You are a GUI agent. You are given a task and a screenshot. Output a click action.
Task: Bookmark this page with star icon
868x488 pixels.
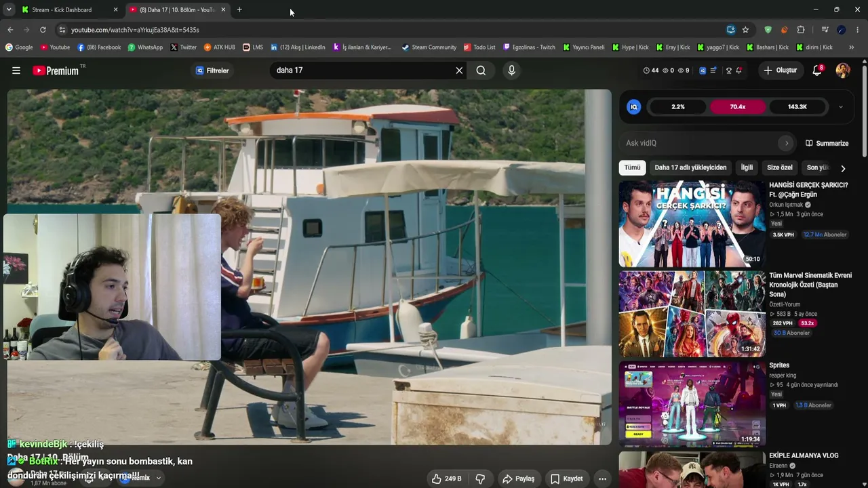(x=745, y=30)
